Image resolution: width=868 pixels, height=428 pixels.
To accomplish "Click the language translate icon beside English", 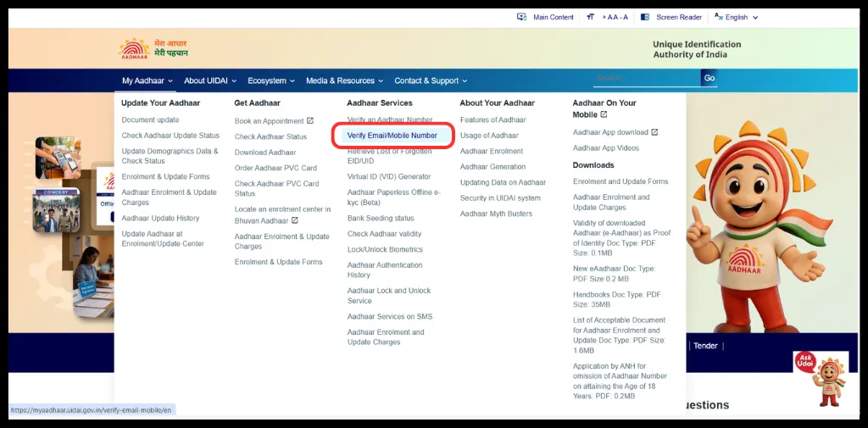I will (x=719, y=17).
